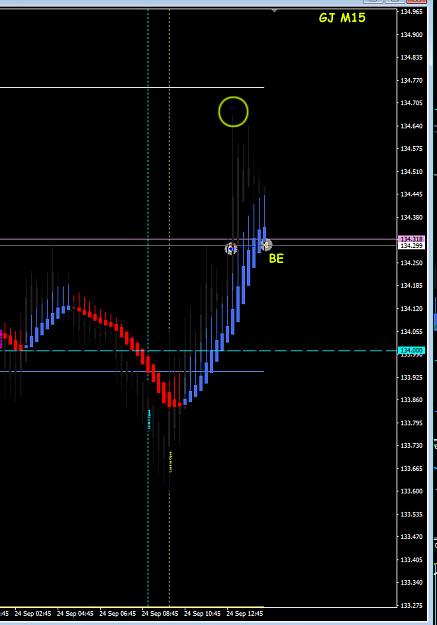This screenshot has height=625, width=437.
Task: Click the 134.120 price scale label
Action: tap(411, 309)
